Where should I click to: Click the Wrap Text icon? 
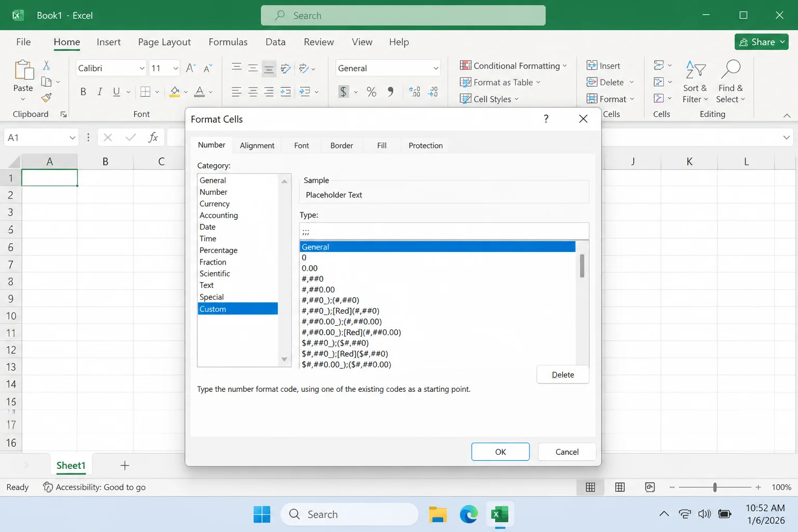(285, 68)
